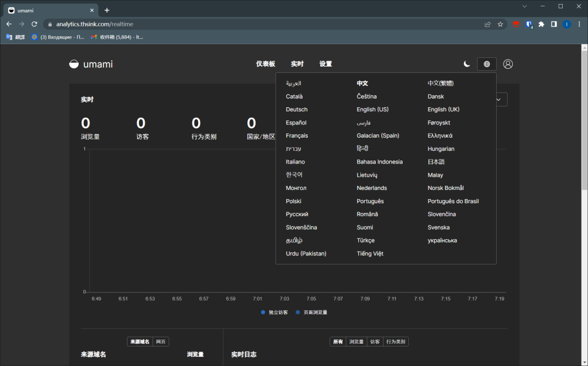Click the 所有 filter button
This screenshot has height=366, width=588.
[338, 341]
